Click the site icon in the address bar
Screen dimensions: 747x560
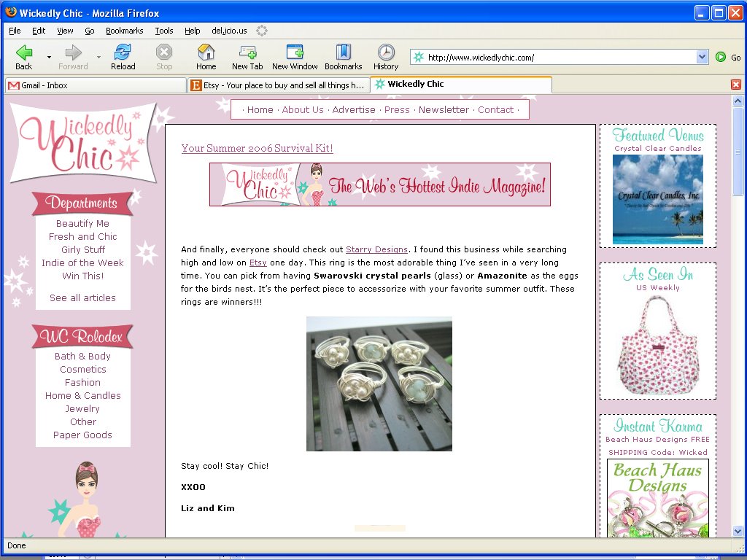pyautogui.click(x=419, y=57)
